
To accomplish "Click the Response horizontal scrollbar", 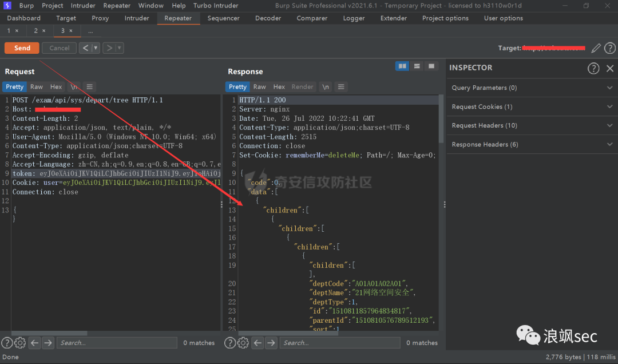I will [x=288, y=333].
